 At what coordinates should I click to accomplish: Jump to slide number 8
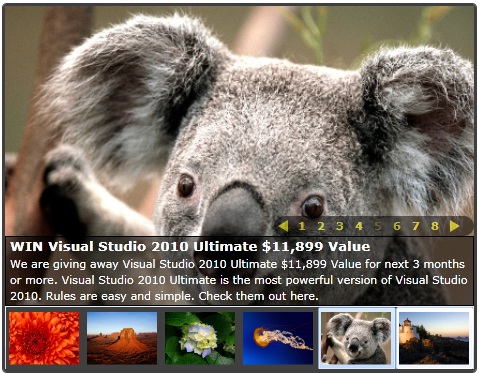(435, 226)
